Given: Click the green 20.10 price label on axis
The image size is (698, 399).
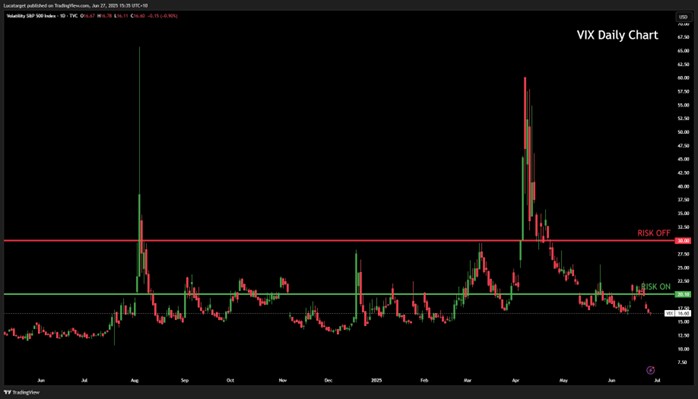Looking at the screenshot, I should [x=683, y=294].
